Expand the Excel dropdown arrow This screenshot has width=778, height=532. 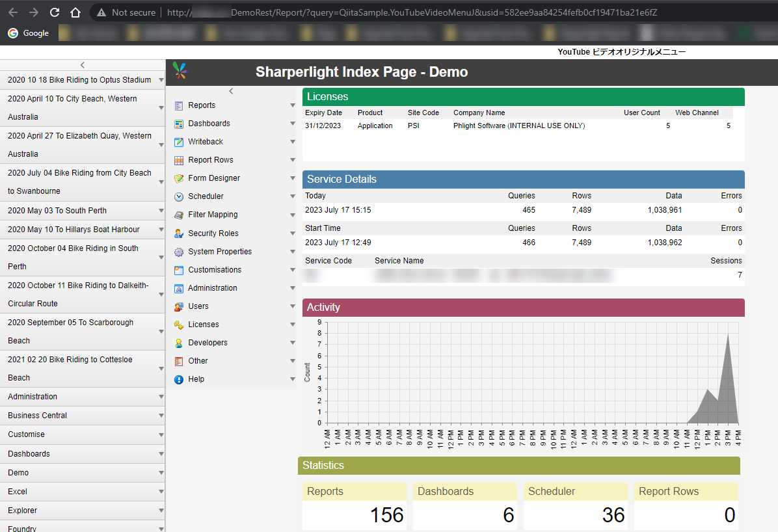[x=161, y=492]
